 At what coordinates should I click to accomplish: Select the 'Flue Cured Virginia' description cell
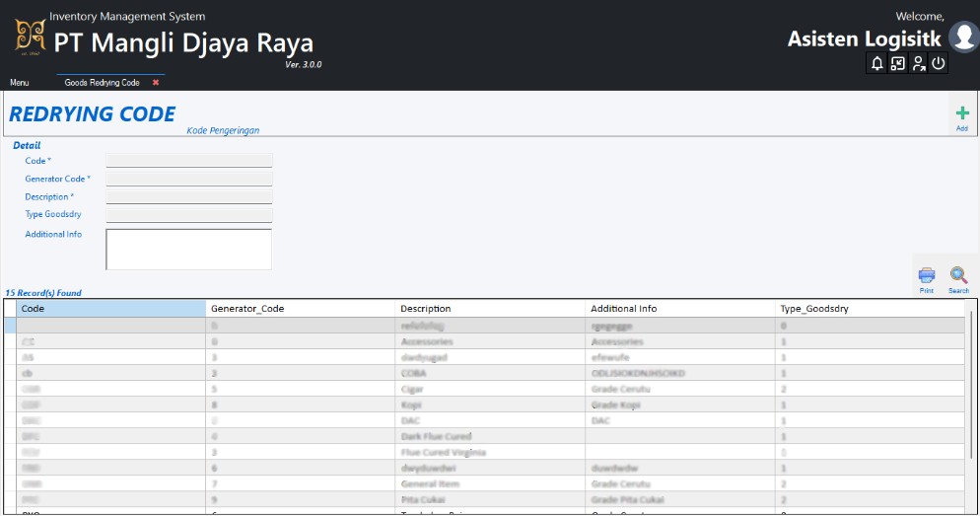[489, 452]
